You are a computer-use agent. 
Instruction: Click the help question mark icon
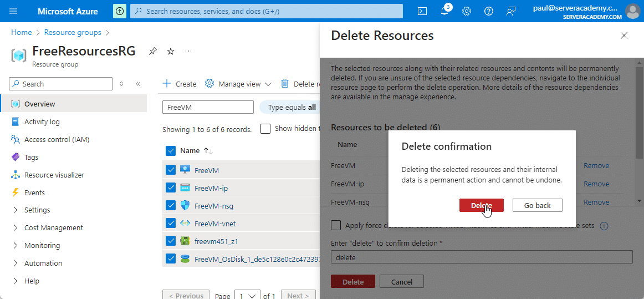click(x=488, y=11)
